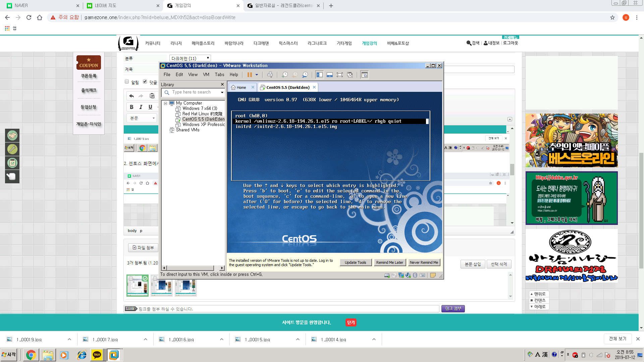Open the 커뮤니티 navigation link
This screenshot has height=362, width=644.
[153, 43]
